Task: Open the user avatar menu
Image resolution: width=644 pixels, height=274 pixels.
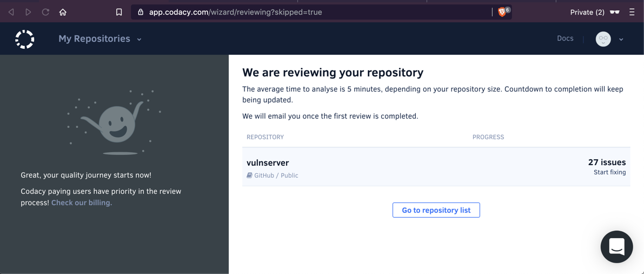Action: click(x=603, y=39)
